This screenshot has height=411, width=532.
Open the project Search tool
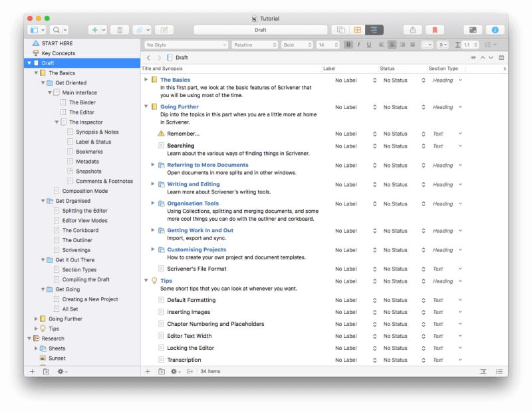click(59, 30)
